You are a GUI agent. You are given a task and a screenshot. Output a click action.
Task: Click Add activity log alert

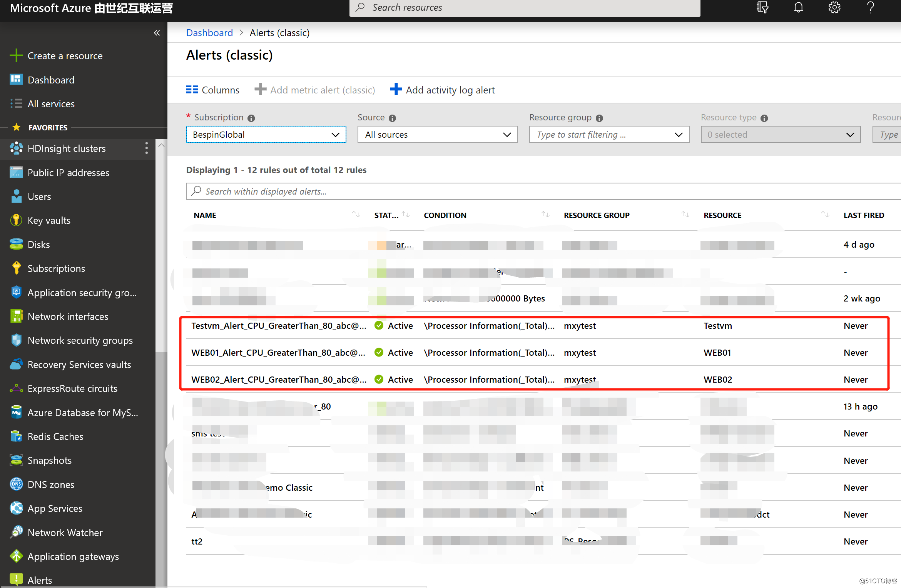pos(443,90)
